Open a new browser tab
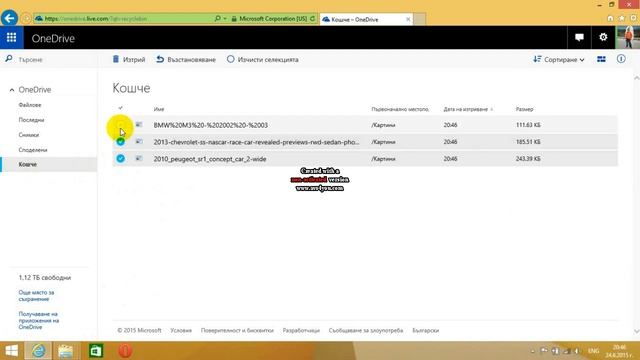Screen dimensions: 640x360 pyautogui.click(x=419, y=19)
